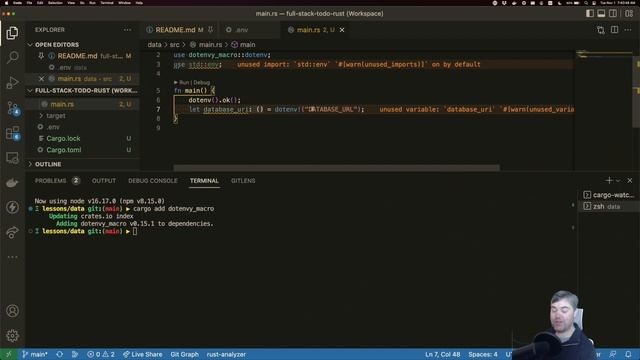Viewport: 640px width, 360px height.
Task: Switch to the README.md tab
Action: [175, 30]
